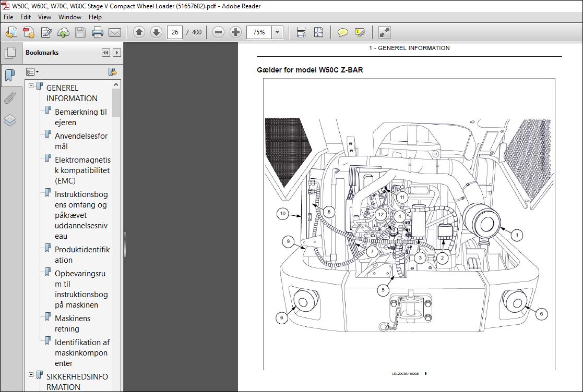Print the document with the printer icon

[98, 32]
